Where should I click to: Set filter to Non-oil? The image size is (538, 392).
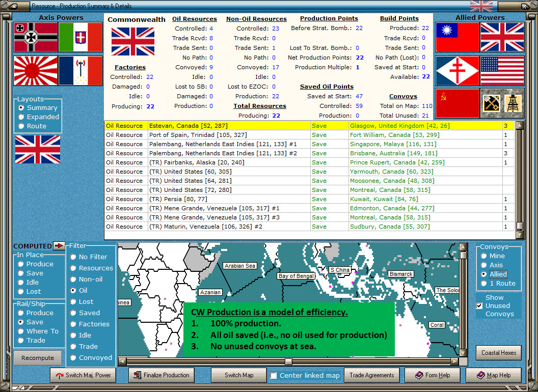click(87, 279)
